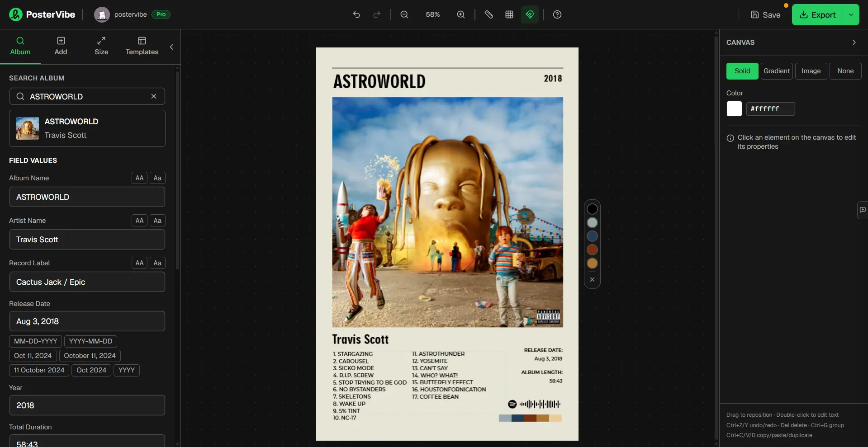Set Album Name to uppercase AA
868x447 pixels.
[139, 178]
